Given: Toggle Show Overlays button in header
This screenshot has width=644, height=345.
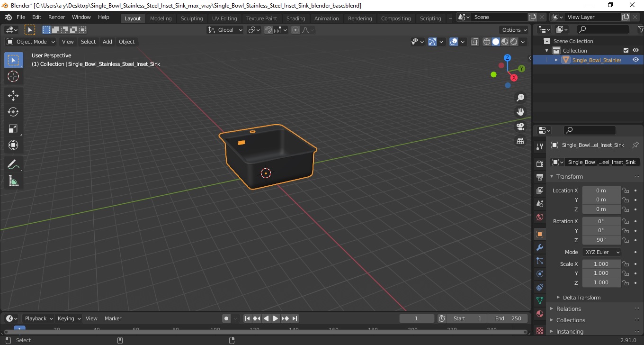Looking at the screenshot, I should click(454, 42).
